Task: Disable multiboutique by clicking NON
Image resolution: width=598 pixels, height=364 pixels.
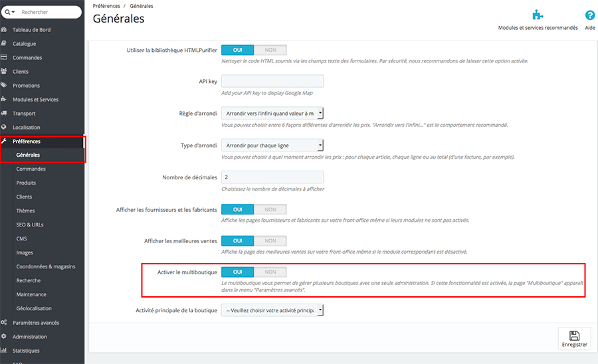Action: click(x=270, y=272)
